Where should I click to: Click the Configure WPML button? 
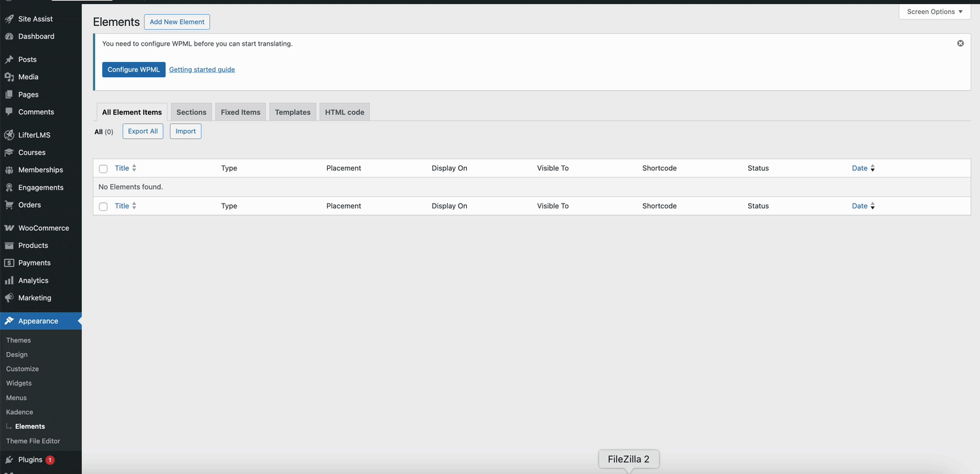pyautogui.click(x=133, y=69)
